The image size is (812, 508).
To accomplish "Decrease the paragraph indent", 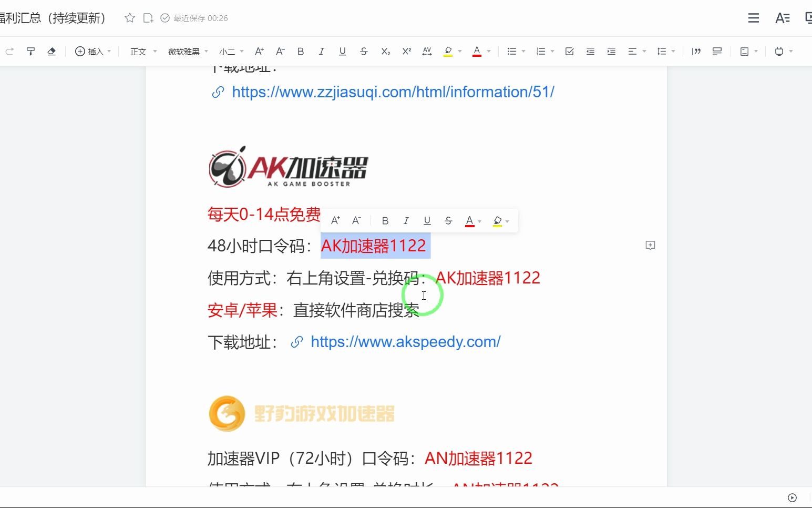I will pyautogui.click(x=590, y=52).
